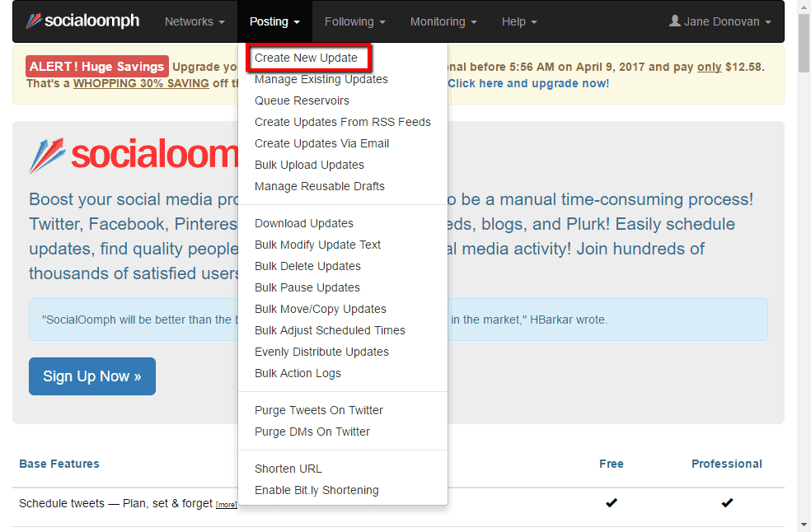This screenshot has width=811, height=532.
Task: Click the 'Click here and upgrade now!' link
Action: (x=528, y=84)
